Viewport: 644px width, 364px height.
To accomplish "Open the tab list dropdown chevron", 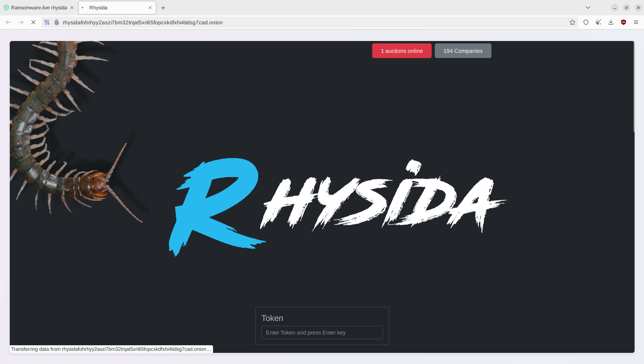I will (587, 7).
